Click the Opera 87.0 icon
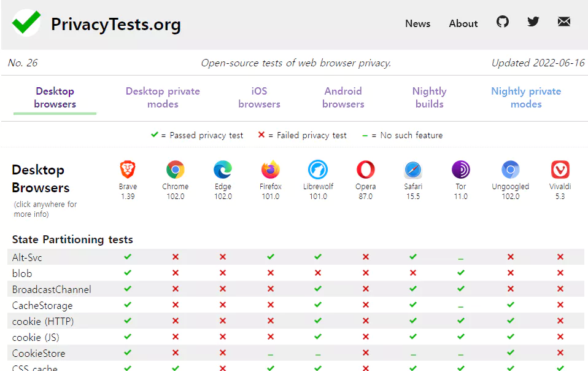The height and width of the screenshot is (371, 588). point(365,170)
